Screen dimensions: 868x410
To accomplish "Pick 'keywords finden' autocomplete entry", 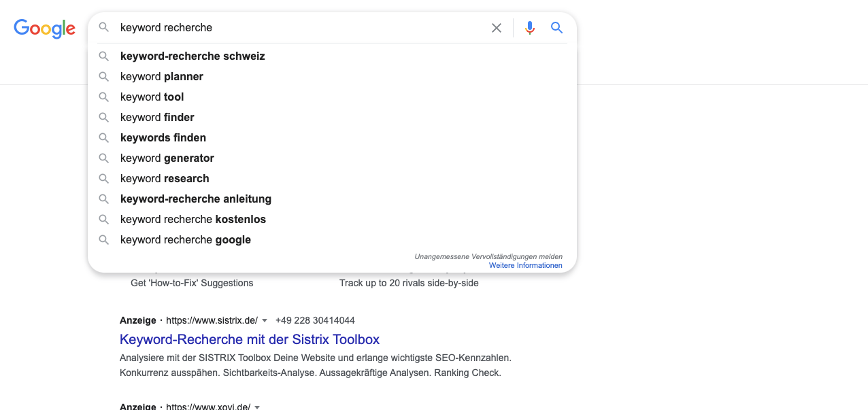I will coord(163,138).
